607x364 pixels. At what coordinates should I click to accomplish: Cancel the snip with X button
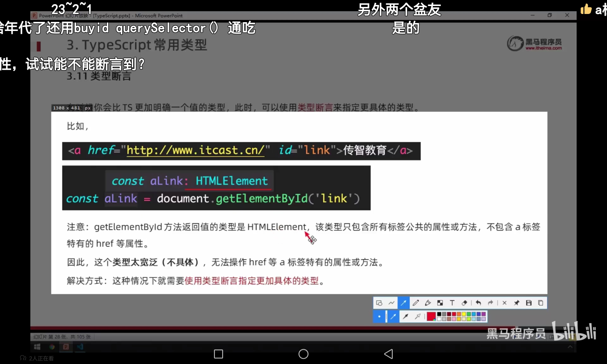(x=504, y=303)
